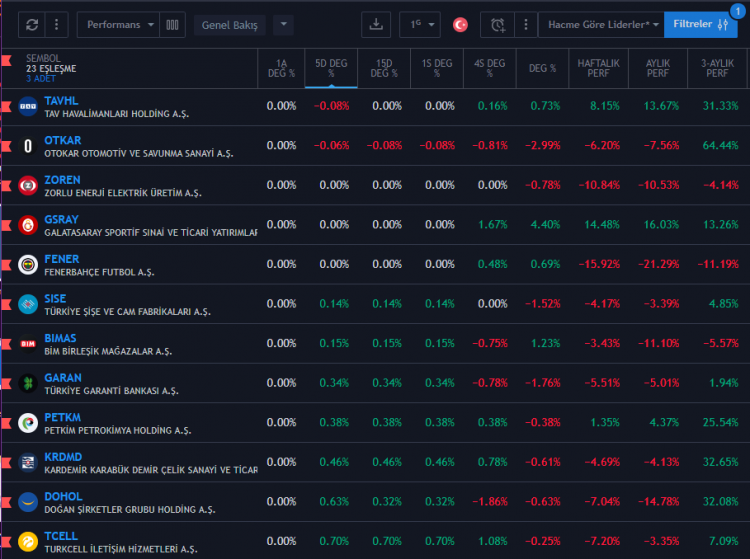Open Hacme Göre Liderler dropdown
The image size is (750, 559).
(601, 24)
